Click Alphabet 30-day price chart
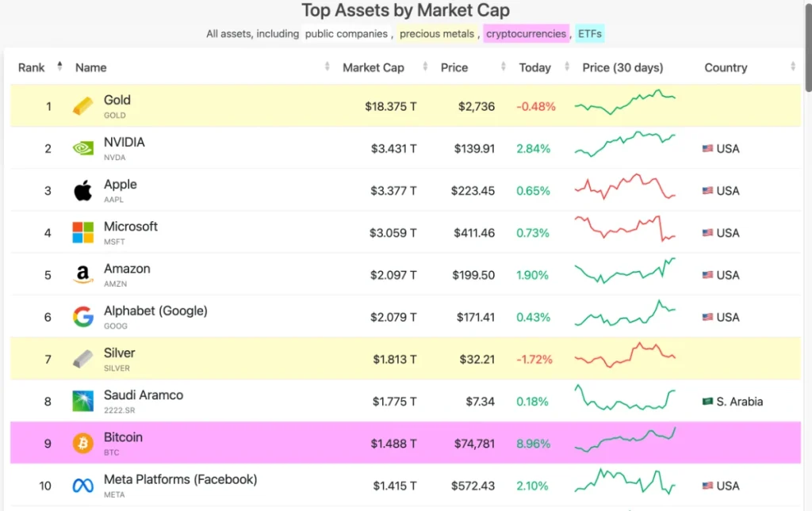The width and height of the screenshot is (812, 511). 625,313
